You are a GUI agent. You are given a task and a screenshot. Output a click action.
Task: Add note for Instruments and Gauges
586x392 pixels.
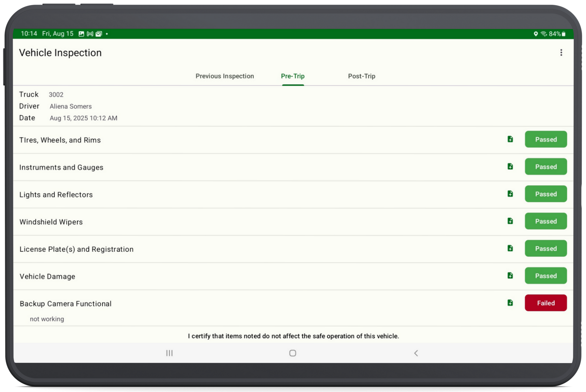click(x=510, y=167)
